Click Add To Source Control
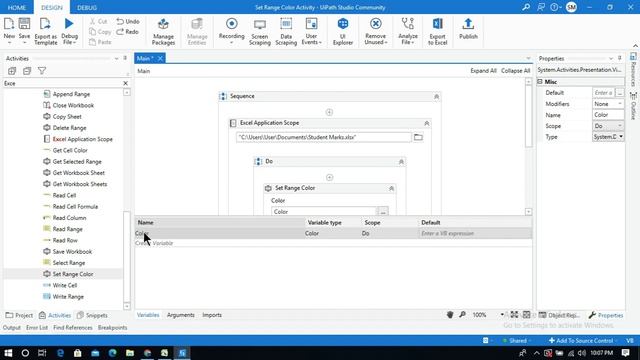 581,340
